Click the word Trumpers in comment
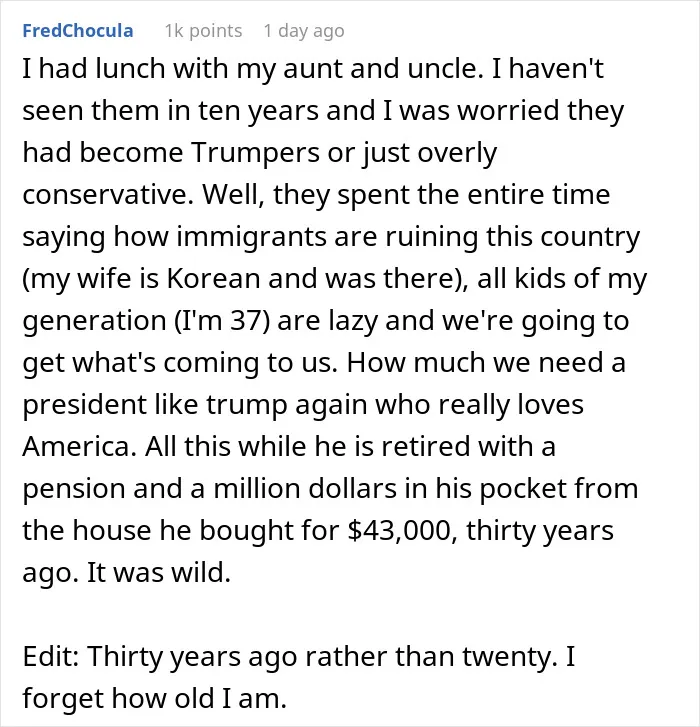 (x=255, y=152)
